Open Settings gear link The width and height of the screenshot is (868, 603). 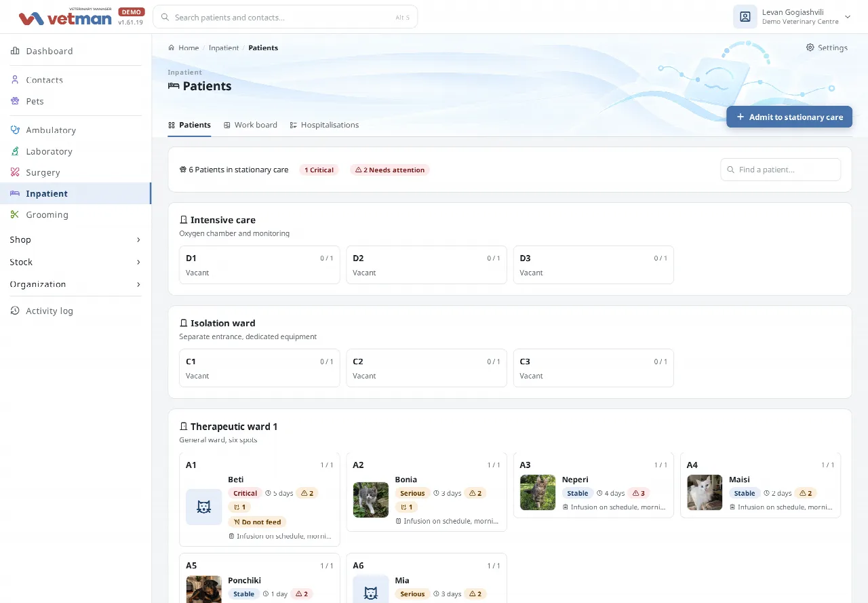(x=827, y=47)
